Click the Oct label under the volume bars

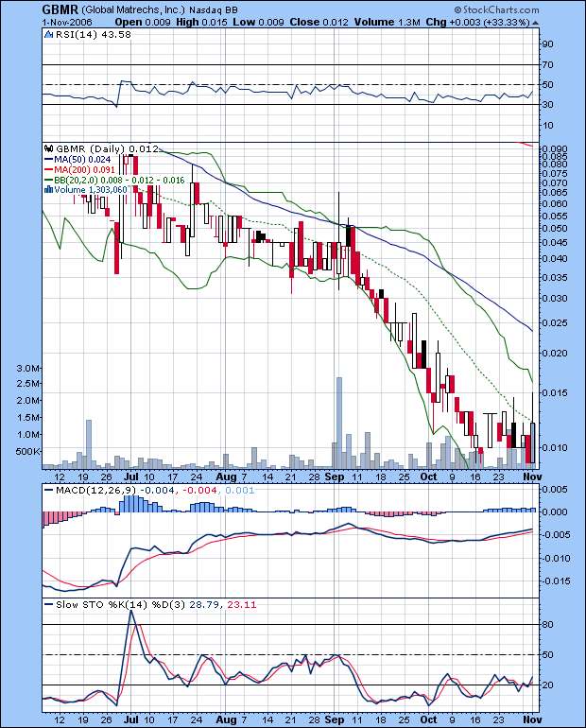pyautogui.click(x=428, y=477)
